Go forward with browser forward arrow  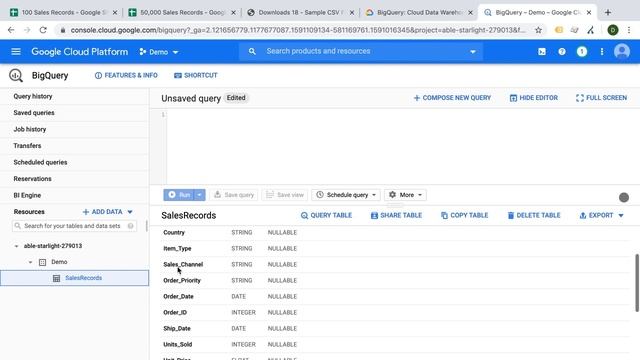tap(27, 30)
